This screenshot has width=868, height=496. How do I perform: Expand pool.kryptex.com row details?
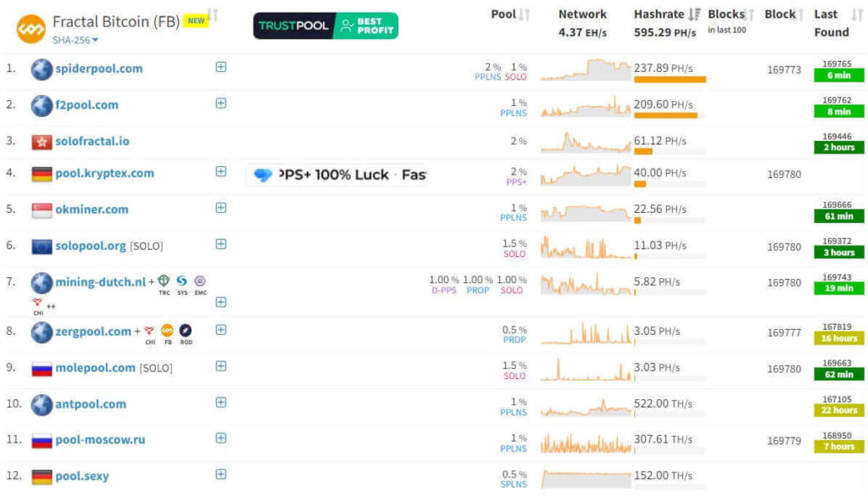(x=220, y=171)
